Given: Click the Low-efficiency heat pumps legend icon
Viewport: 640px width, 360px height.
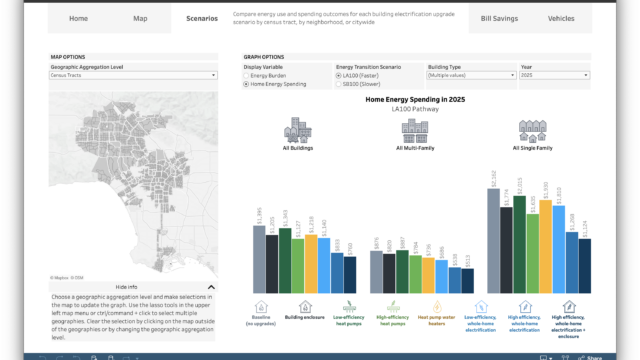Looking at the screenshot, I should tap(349, 307).
